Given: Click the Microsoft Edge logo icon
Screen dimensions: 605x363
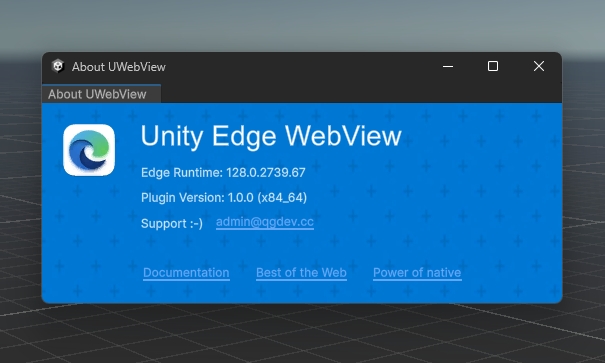Looking at the screenshot, I should point(89,150).
